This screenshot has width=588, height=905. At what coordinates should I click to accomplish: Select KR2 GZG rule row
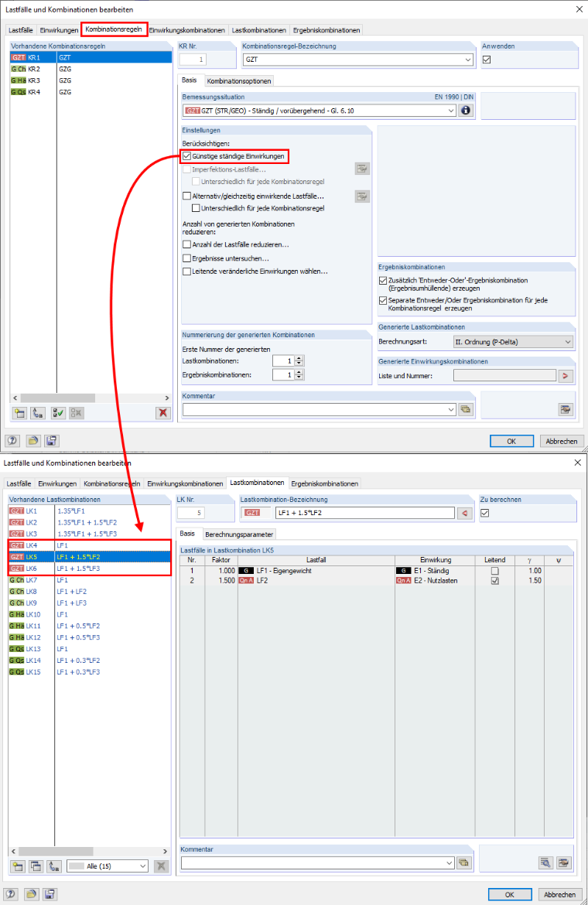[x=91, y=69]
